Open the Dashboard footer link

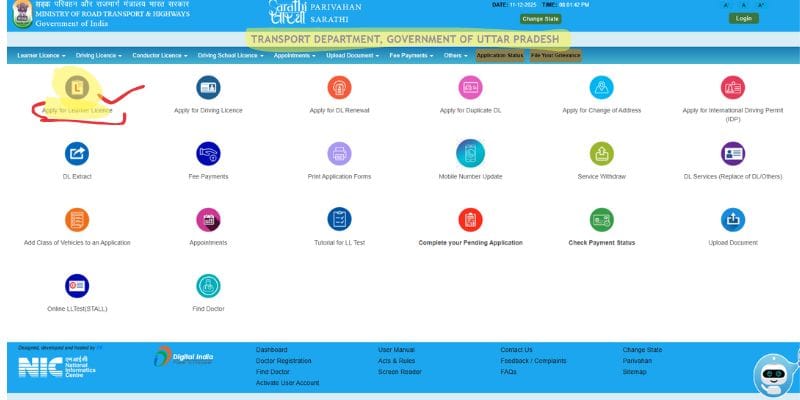271,350
